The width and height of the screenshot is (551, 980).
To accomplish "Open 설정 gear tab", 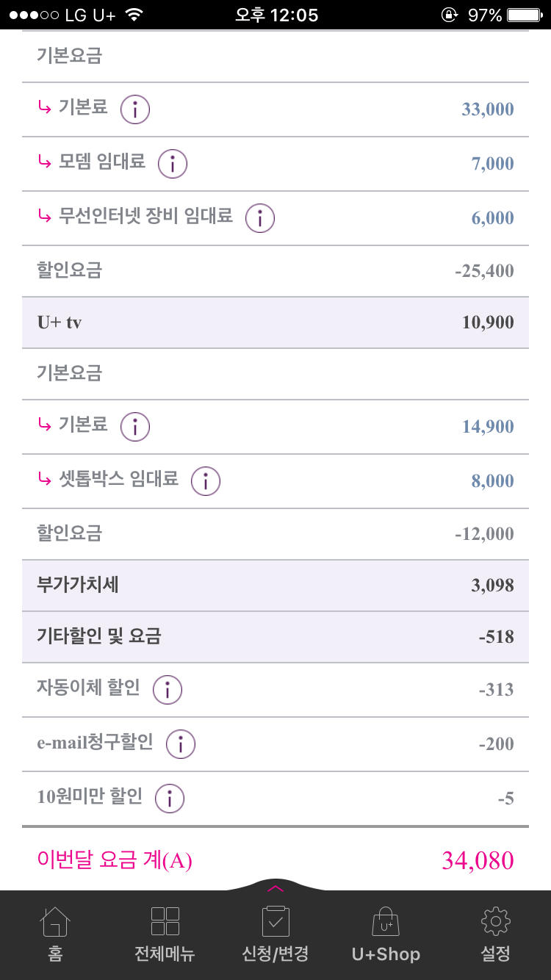I will pos(495,933).
